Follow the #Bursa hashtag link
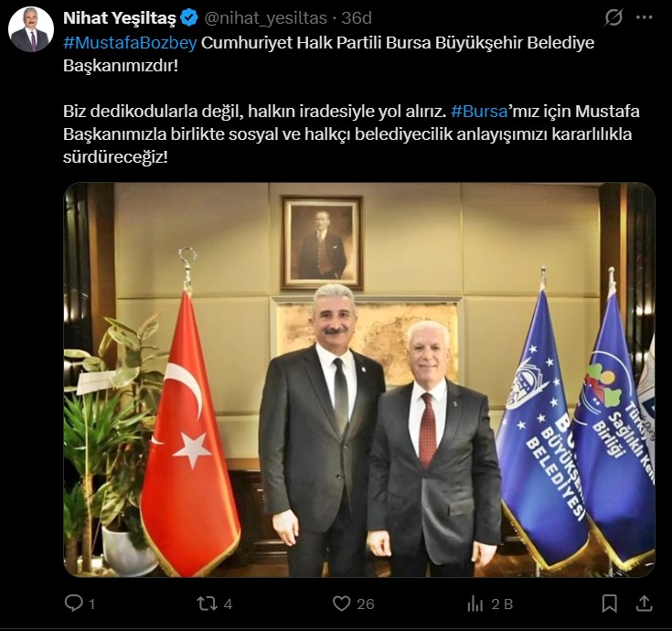Viewport: 672px width, 631px height. coord(480,112)
